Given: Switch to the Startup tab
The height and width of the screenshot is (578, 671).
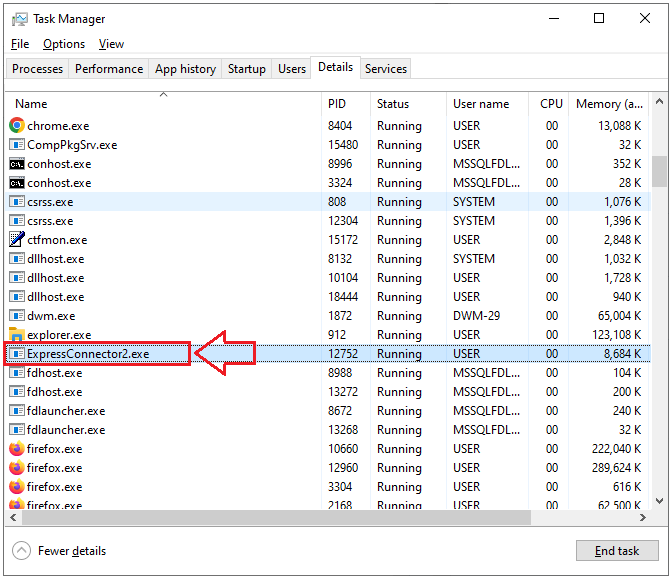Looking at the screenshot, I should [x=246, y=69].
